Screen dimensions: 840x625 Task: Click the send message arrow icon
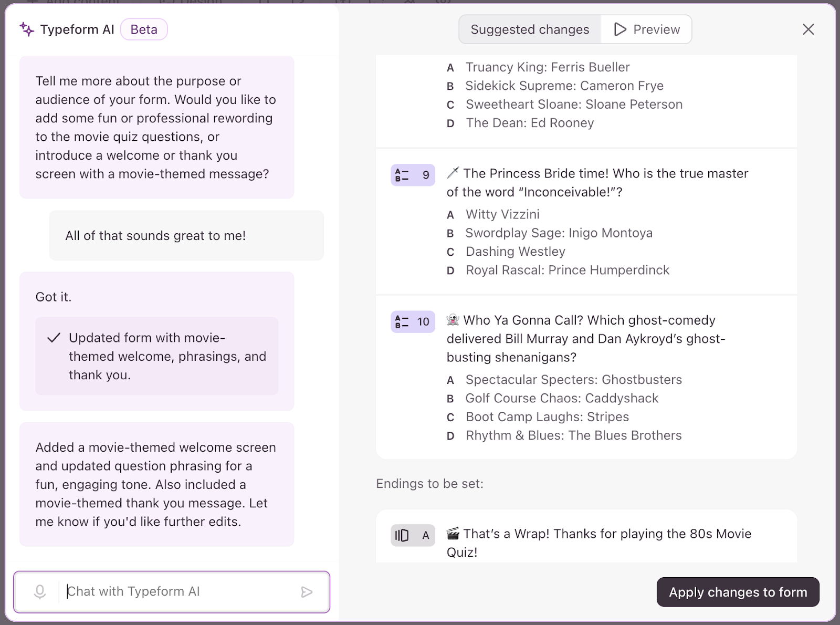point(307,592)
